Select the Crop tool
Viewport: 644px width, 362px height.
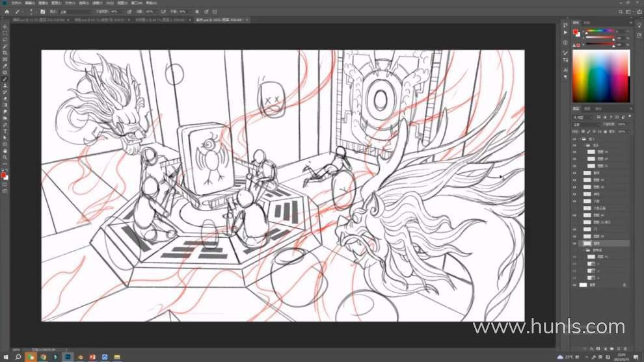tap(5, 53)
